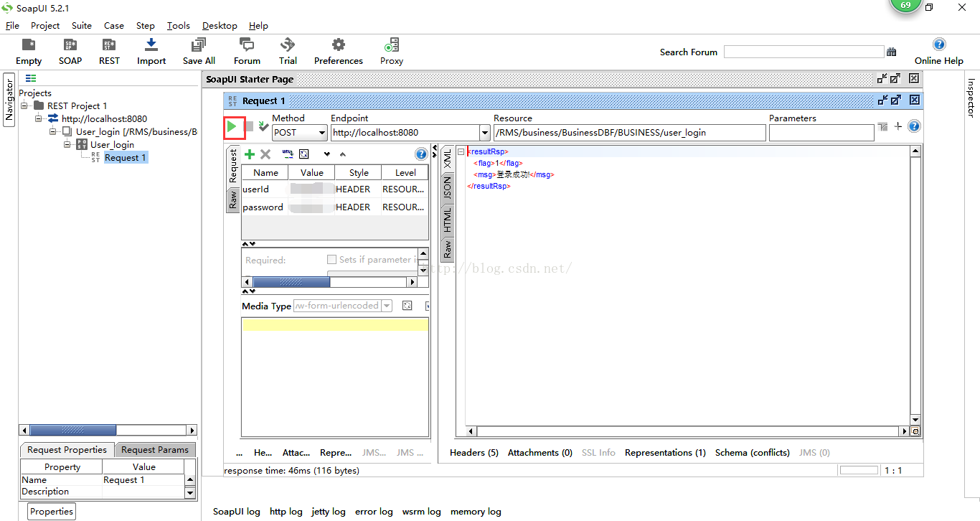Move the parameter down with the down arrow

pyautogui.click(x=327, y=154)
